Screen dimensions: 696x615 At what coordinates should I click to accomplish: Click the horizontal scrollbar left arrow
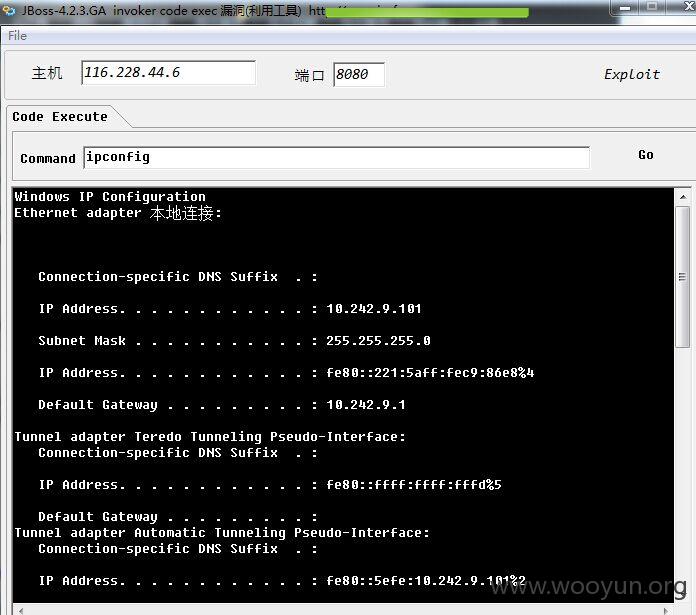(20, 611)
